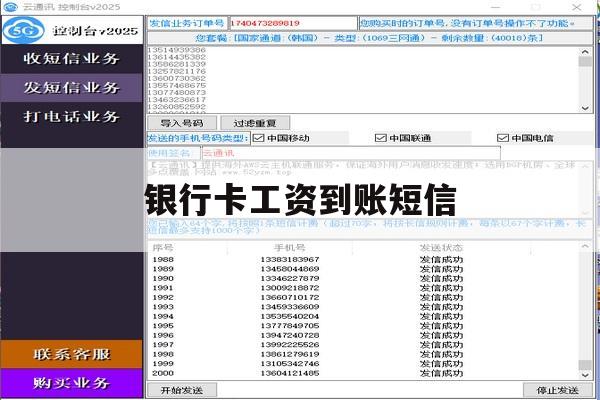The height and width of the screenshot is (400, 600).
Task: Select row 1990 in results table
Action: (364, 278)
